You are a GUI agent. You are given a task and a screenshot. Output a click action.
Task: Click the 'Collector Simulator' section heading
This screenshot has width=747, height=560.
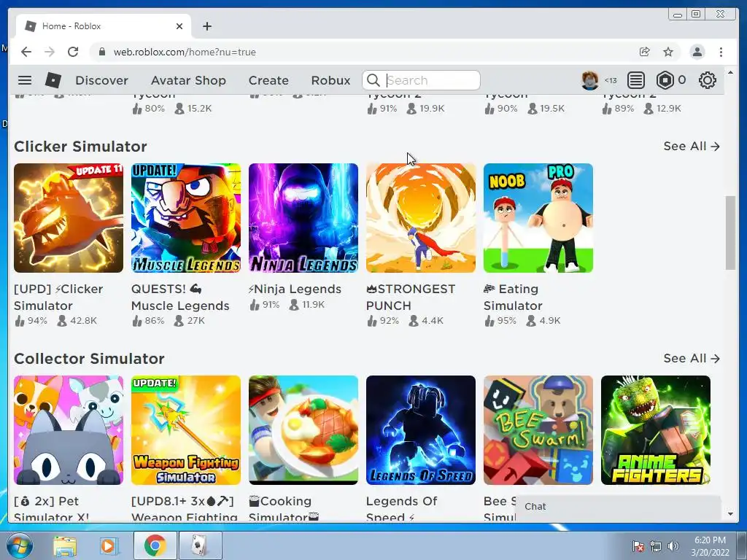(x=89, y=359)
